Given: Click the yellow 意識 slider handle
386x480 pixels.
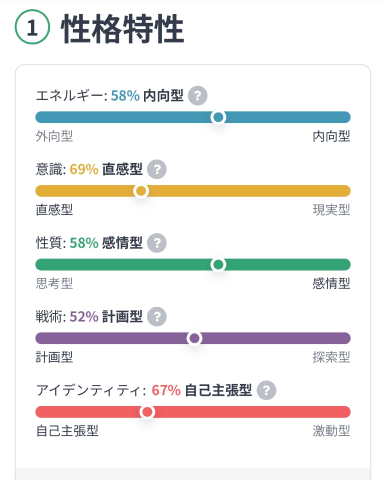Looking at the screenshot, I should [x=141, y=191].
